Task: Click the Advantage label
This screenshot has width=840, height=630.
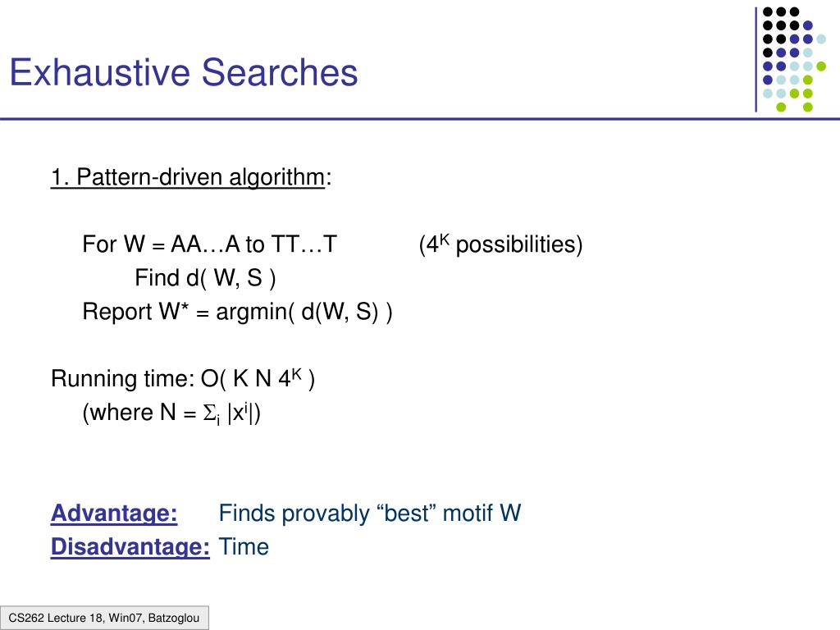Action: click(x=114, y=514)
